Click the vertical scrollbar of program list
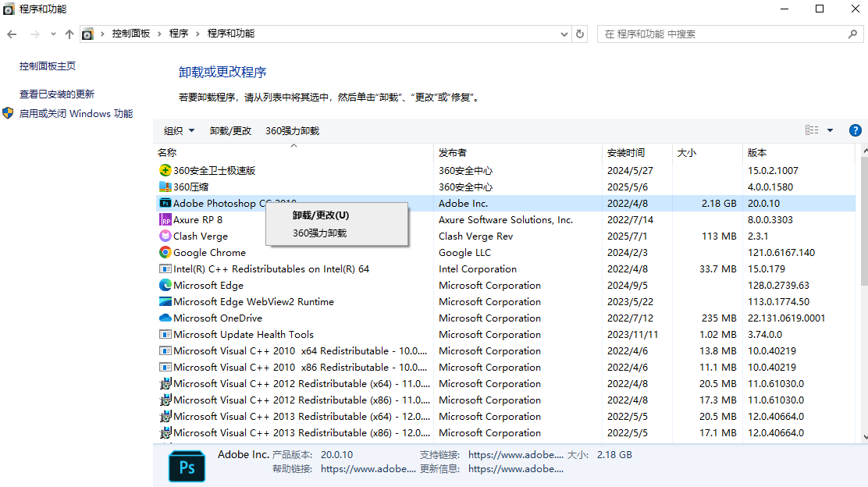Screen dimensions: 868x487 coord(862,297)
